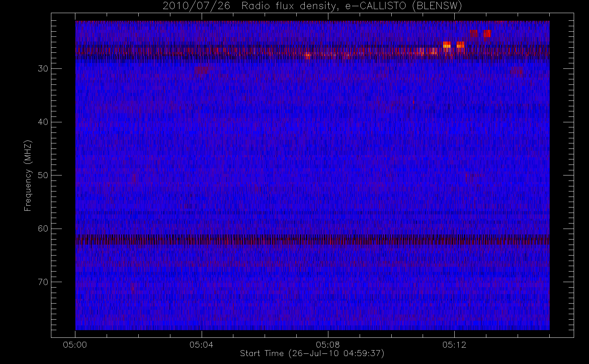589x364 pixels.
Task: Click the 60 MHz frequency tick label
Action: click(43, 229)
